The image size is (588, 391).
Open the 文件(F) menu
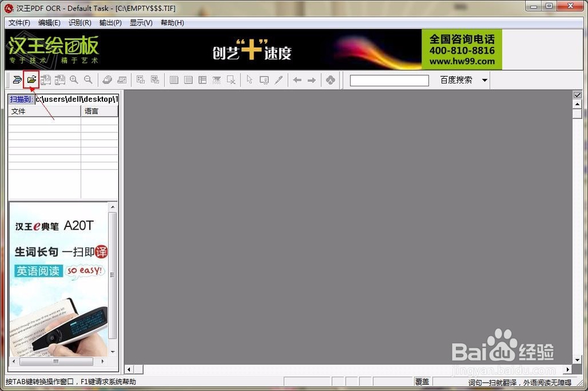pos(19,23)
